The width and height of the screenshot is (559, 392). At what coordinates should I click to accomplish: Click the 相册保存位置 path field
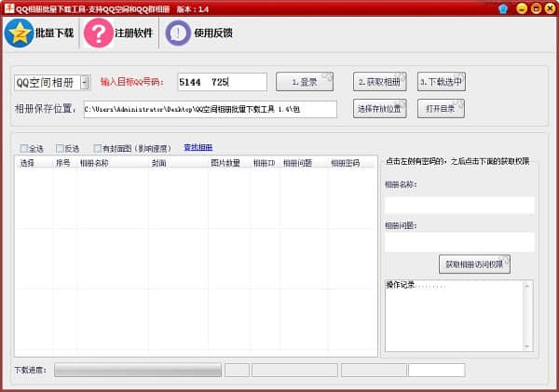pyautogui.click(x=210, y=109)
